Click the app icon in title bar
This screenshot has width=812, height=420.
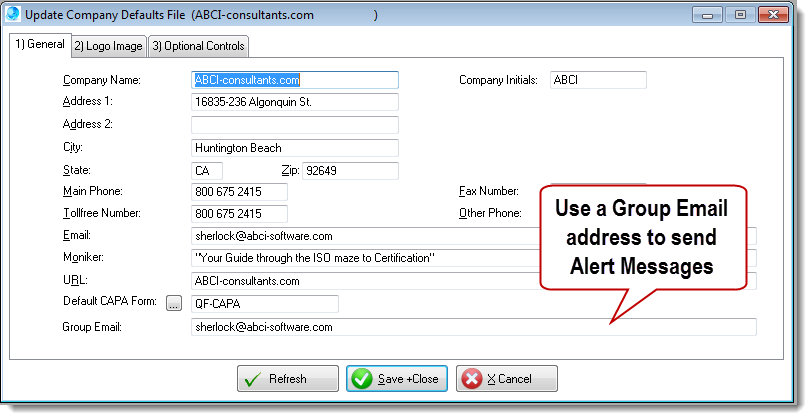click(x=13, y=15)
